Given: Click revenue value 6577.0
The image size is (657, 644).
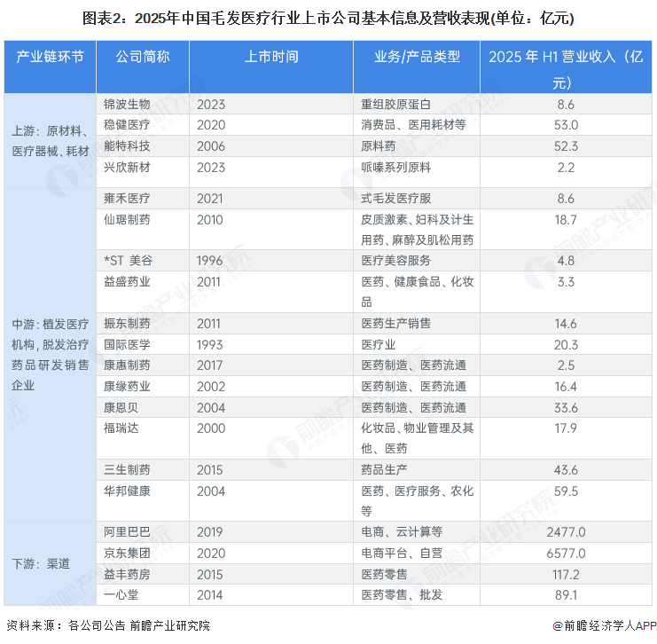Looking at the screenshot, I should (566, 554).
